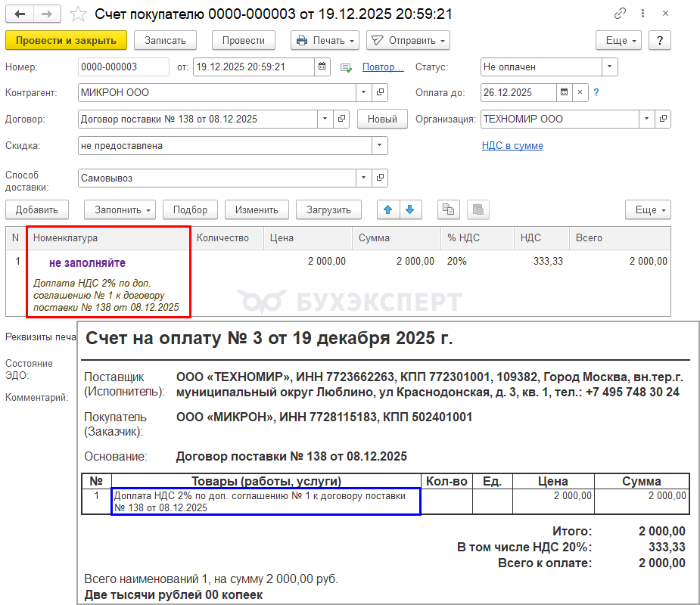Copy selected rows icon in table toolbar
This screenshot has height=605, width=700.
tap(448, 209)
